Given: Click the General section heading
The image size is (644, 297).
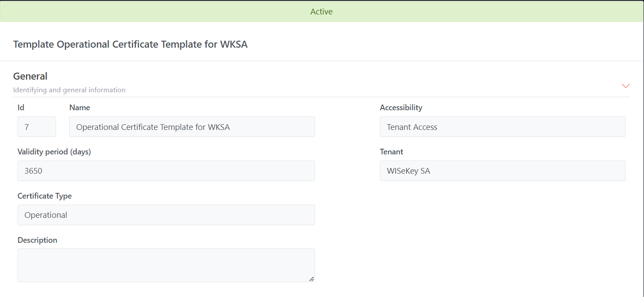Looking at the screenshot, I should click(30, 76).
